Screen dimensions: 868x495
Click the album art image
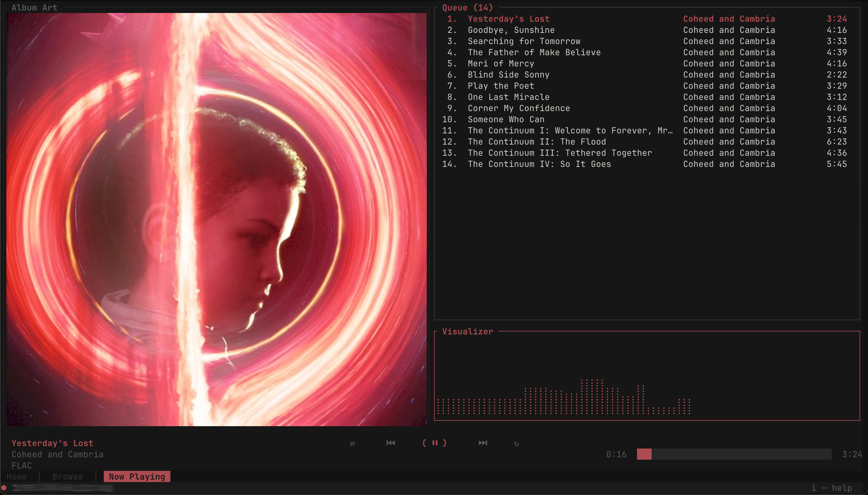coord(217,219)
